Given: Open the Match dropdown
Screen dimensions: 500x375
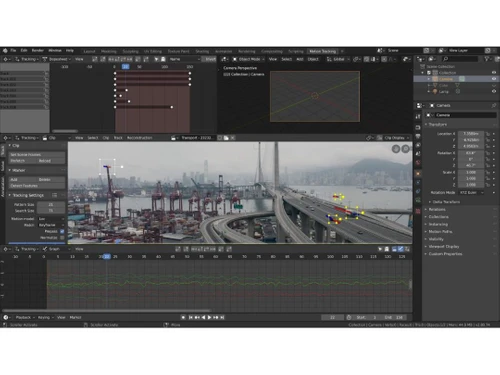Looking at the screenshot, I should (51, 225).
